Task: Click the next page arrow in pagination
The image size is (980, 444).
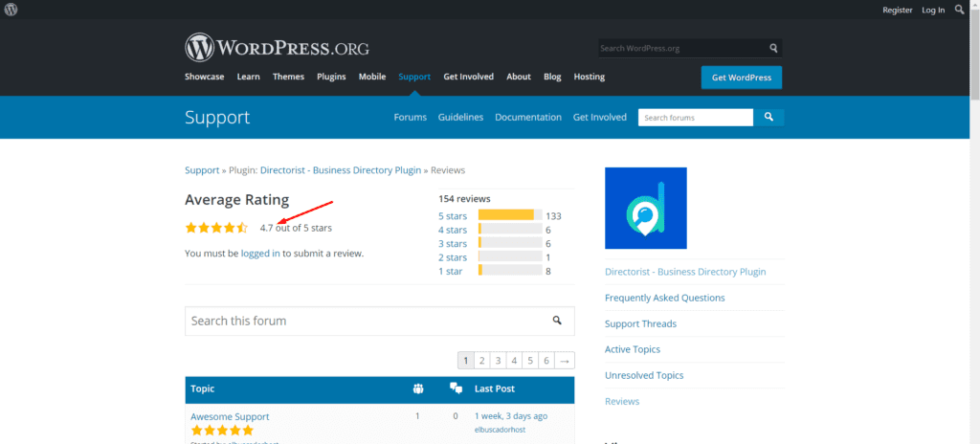Action: point(565,361)
